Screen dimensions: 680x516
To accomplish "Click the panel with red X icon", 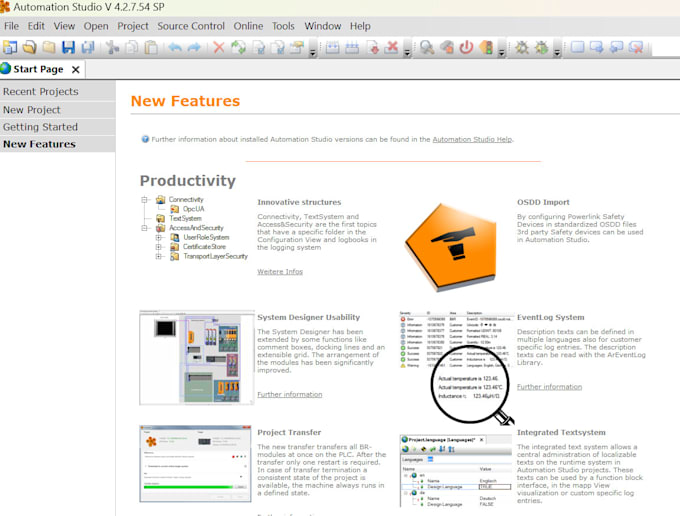I will 392,47.
